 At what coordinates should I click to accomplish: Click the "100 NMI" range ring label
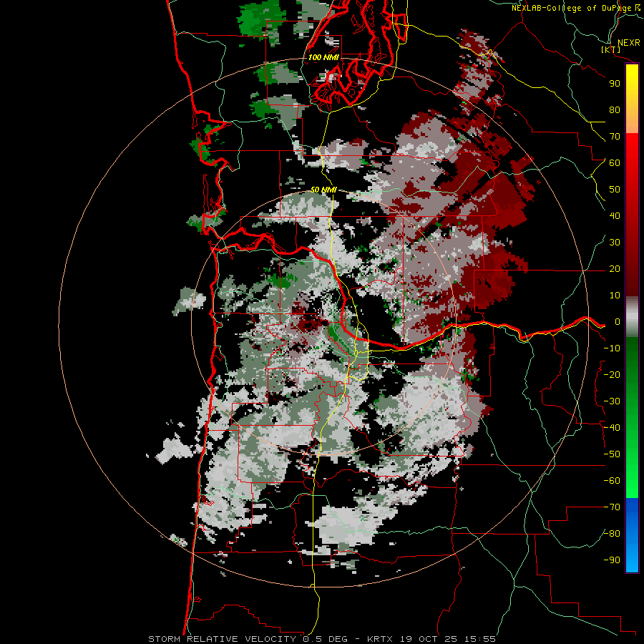323,57
